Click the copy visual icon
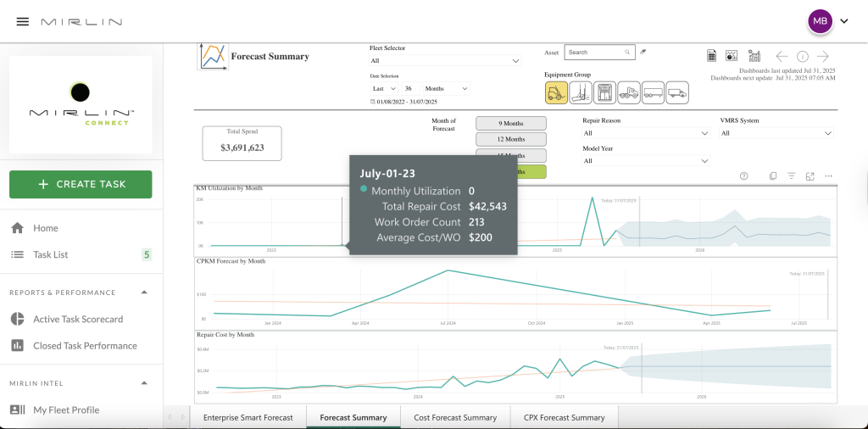 pyautogui.click(x=773, y=176)
